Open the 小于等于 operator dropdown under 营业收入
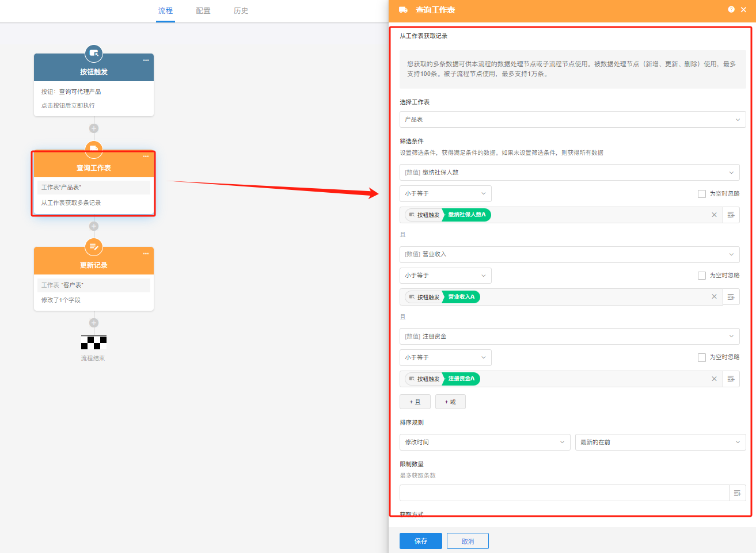The width and height of the screenshot is (756, 553). tap(446, 276)
